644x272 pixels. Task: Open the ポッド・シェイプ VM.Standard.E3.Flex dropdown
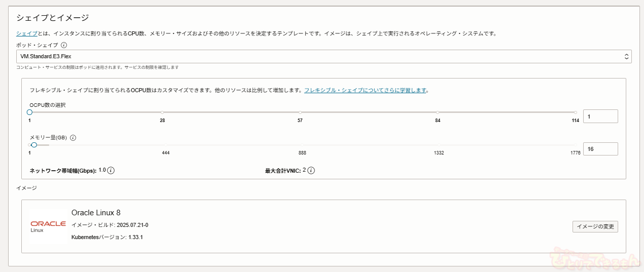pyautogui.click(x=324, y=56)
